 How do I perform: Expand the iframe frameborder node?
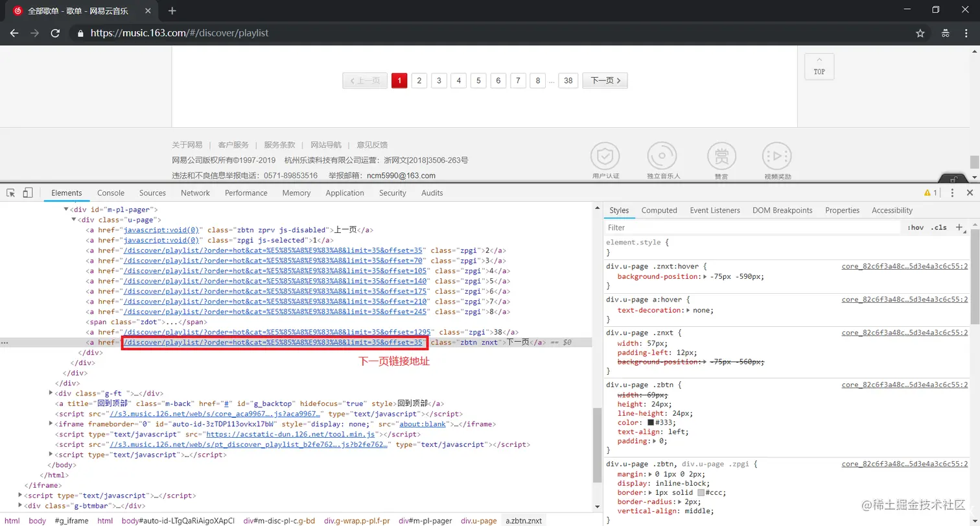tap(51, 424)
